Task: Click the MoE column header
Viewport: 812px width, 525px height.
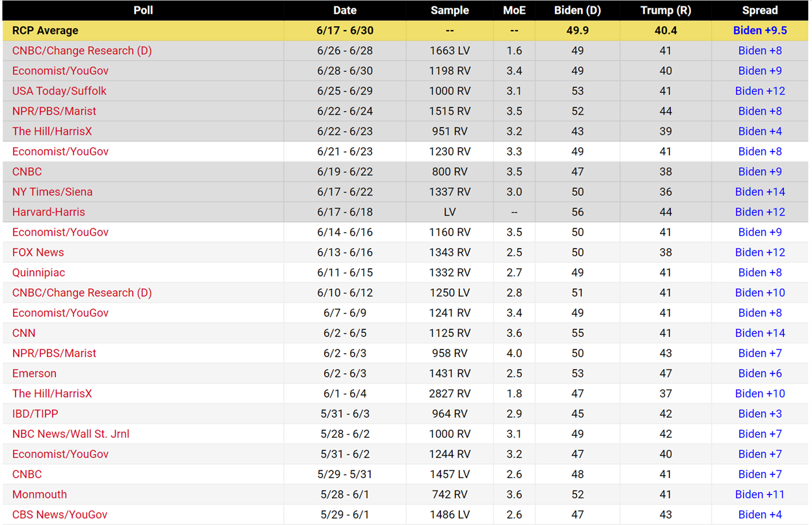Action: [x=514, y=10]
